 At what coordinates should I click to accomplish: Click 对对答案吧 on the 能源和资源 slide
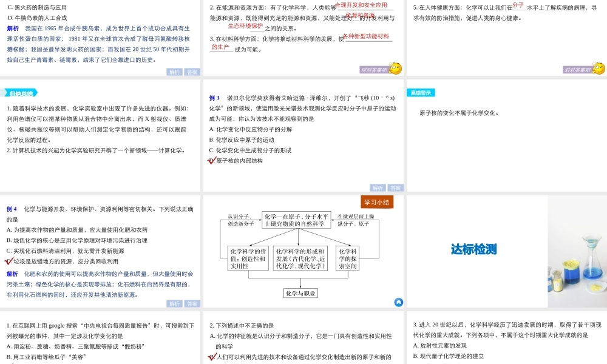tap(373, 70)
